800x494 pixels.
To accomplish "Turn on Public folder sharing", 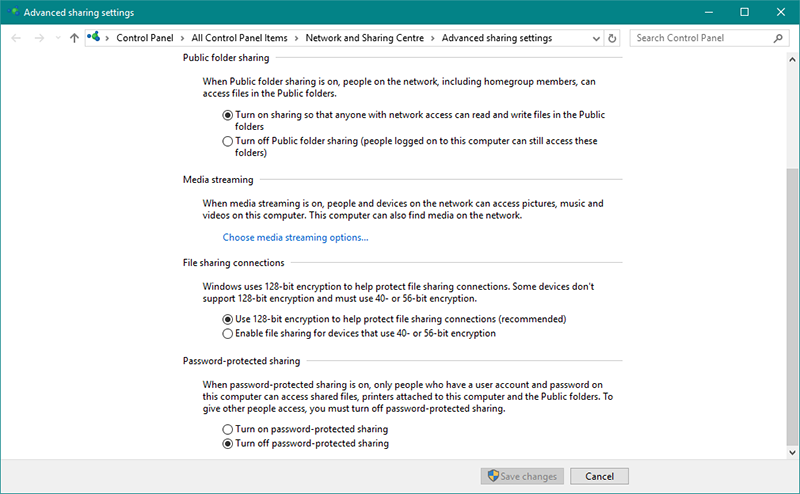I will pyautogui.click(x=228, y=115).
